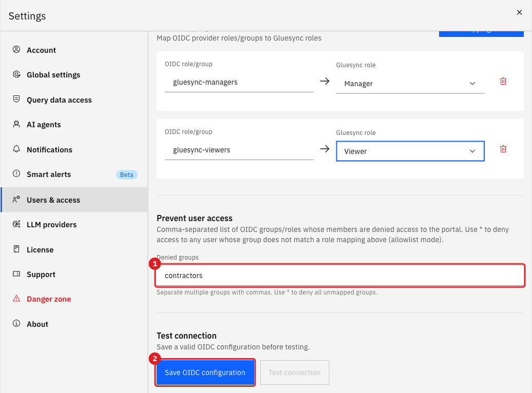Click the Beta badge on Smart alerts
The width and height of the screenshot is (532, 393).
(x=126, y=174)
